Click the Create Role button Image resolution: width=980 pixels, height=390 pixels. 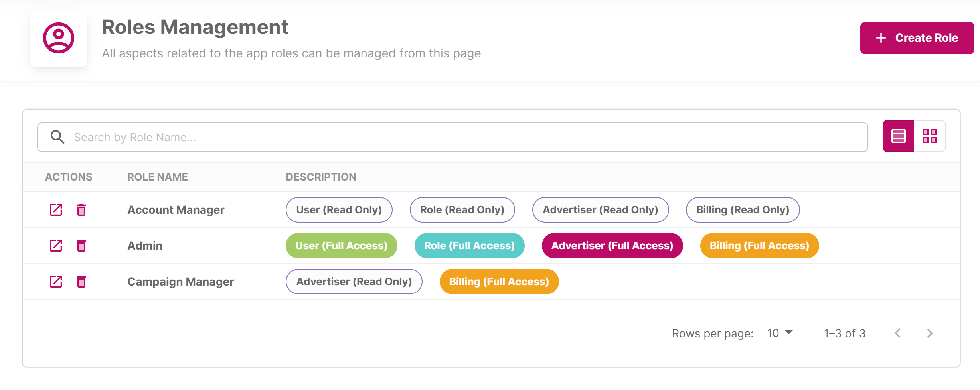[x=917, y=38]
